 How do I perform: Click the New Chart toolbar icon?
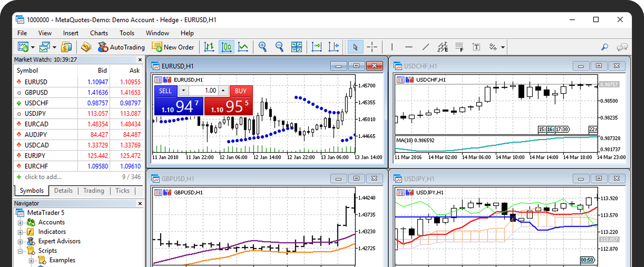23,47
